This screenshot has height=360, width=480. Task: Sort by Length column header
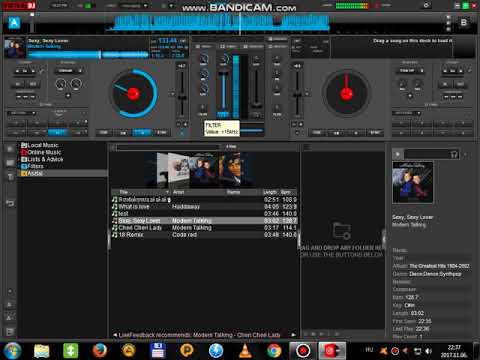[x=270, y=192]
